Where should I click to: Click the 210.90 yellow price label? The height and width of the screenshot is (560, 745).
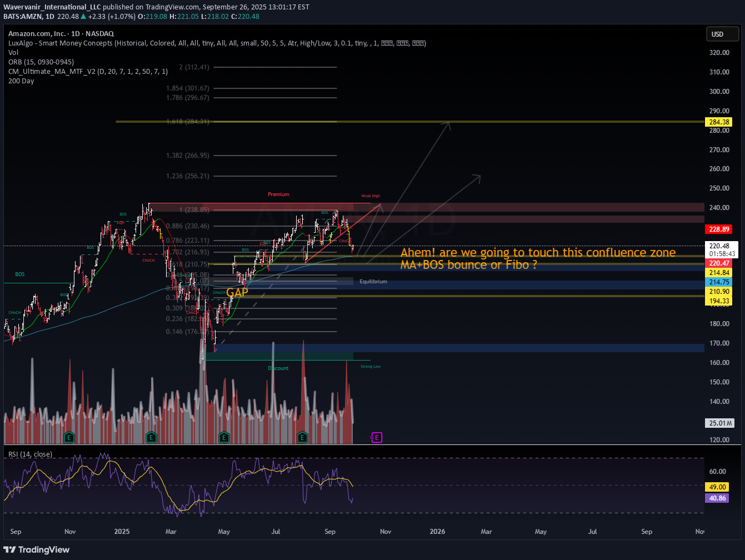pos(719,292)
